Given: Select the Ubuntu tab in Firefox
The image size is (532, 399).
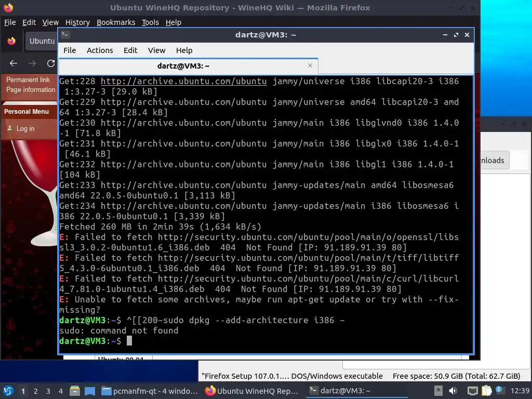Looking at the screenshot, I should (x=41, y=41).
